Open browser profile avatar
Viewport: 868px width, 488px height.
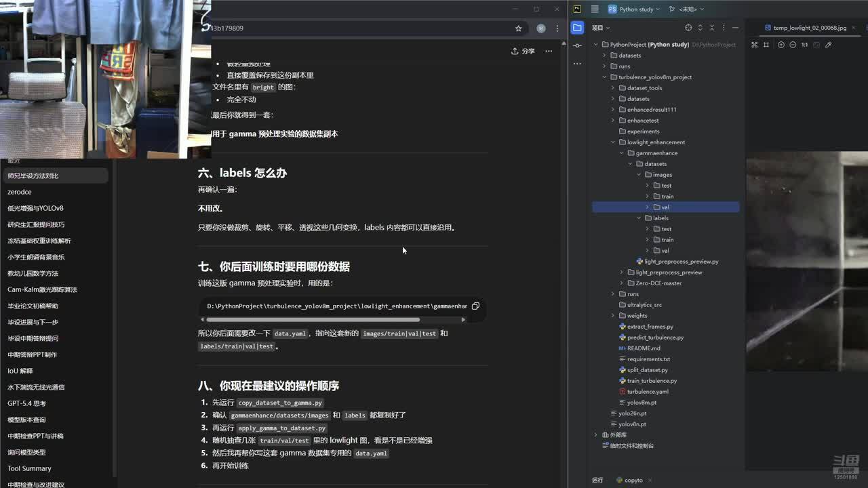541,28
